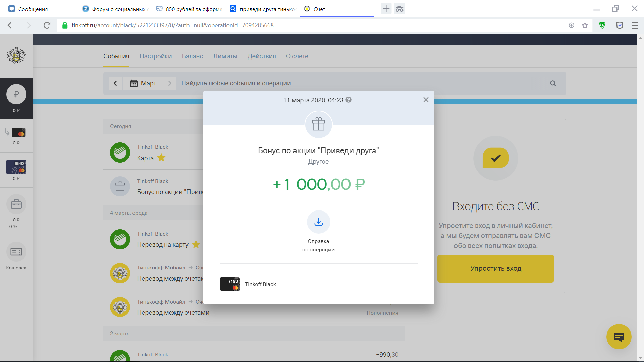Viewport: 644px width, 362px height.
Task: Open the Карта Sberbank operation icon
Action: pyautogui.click(x=120, y=153)
